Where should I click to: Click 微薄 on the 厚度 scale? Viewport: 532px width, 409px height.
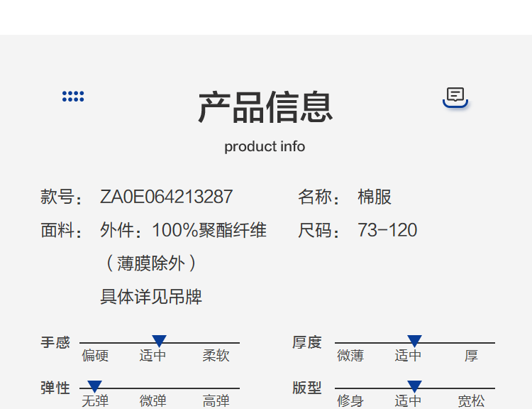click(350, 356)
